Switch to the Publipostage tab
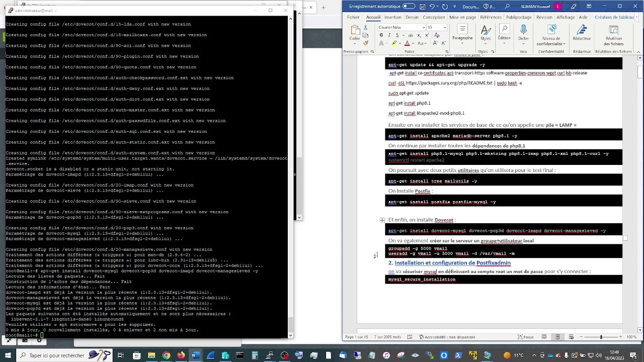The width and height of the screenshot is (644, 362). tap(518, 17)
